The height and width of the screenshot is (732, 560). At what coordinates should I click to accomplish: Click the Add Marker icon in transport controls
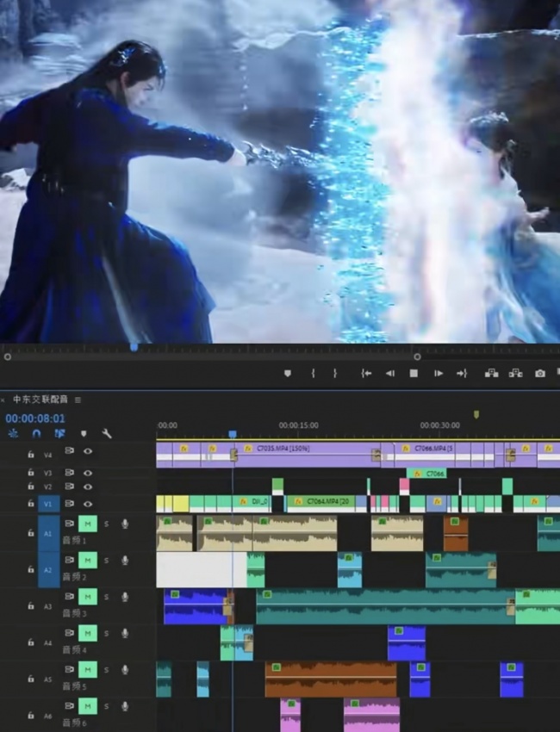click(x=288, y=374)
